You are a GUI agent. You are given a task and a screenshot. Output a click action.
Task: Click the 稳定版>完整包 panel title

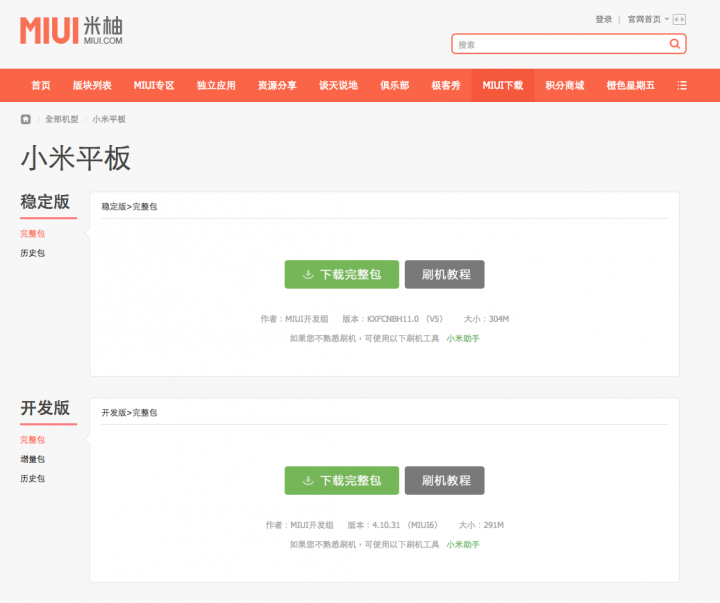pos(129,207)
